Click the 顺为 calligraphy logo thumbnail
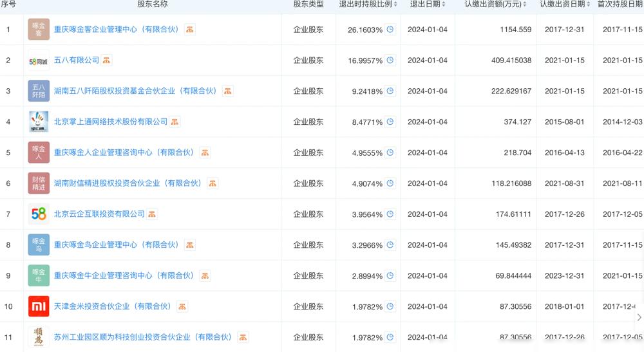This screenshot has width=644, height=352. (x=39, y=337)
